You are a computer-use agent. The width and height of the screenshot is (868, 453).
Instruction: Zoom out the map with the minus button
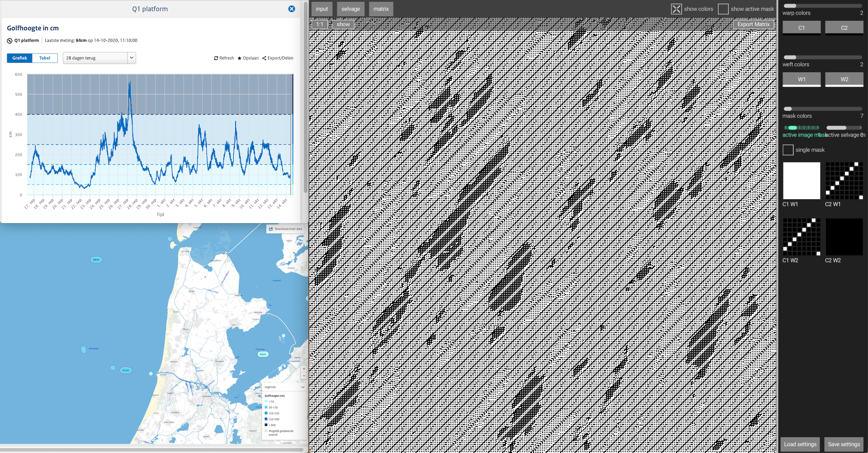[304, 375]
